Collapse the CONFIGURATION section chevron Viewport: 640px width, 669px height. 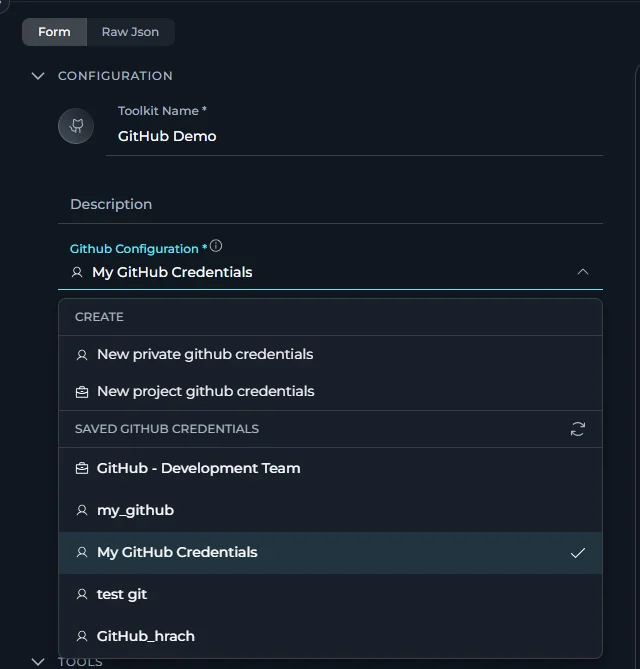pyautogui.click(x=38, y=76)
